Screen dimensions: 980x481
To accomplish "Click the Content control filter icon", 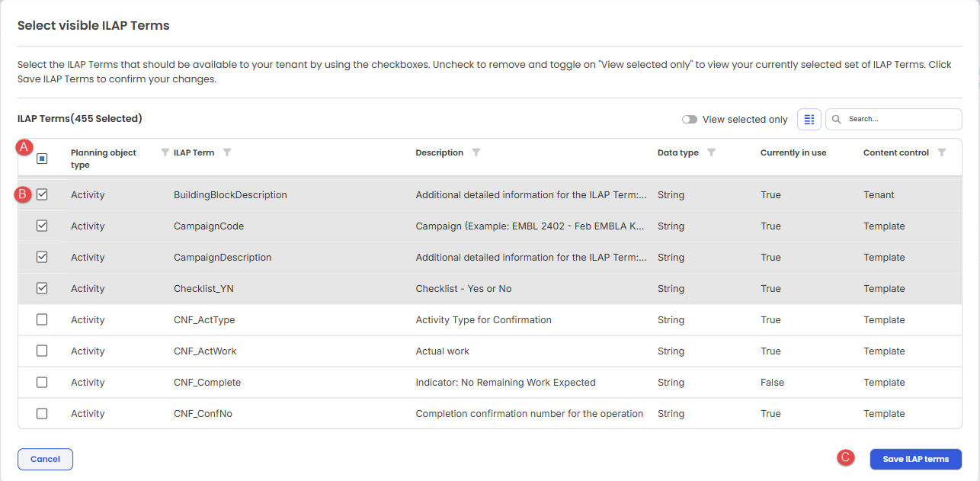I will click(x=942, y=152).
